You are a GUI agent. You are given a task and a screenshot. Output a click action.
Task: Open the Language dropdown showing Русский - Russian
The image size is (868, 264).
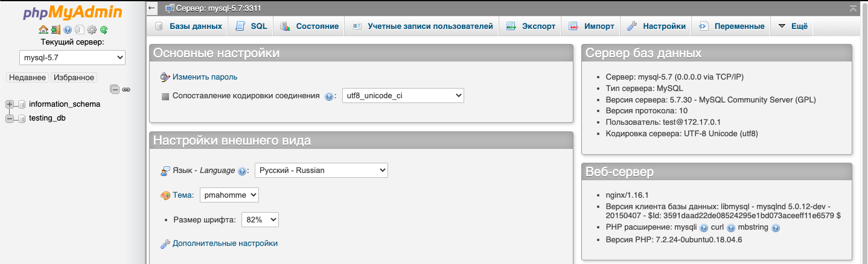321,171
